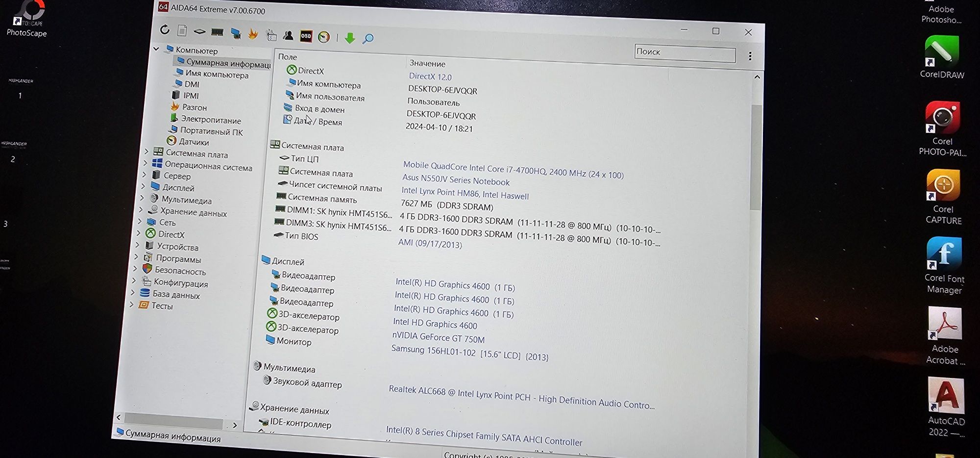Image resolution: width=980 pixels, height=458 pixels.
Task: Select the DESKTOP-6EJVQQR computer name value
Action: coord(442,90)
